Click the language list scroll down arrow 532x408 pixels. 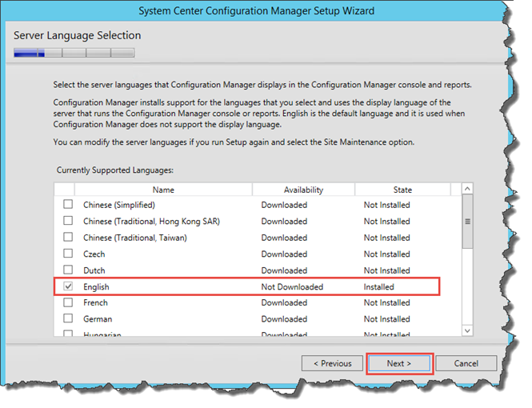tap(467, 330)
